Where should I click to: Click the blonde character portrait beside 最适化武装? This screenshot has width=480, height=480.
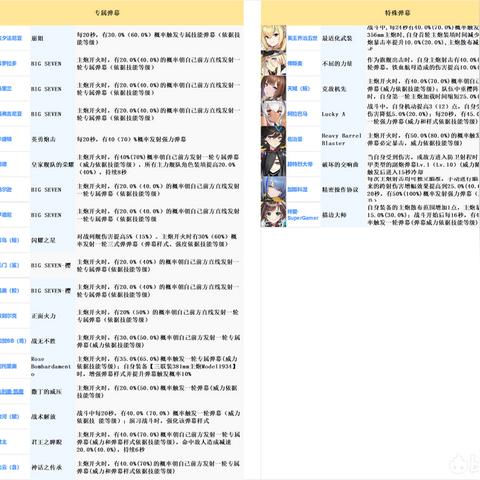coord(273,38)
